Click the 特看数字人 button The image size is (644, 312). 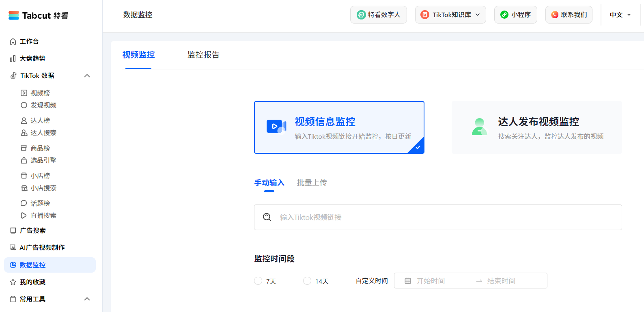(x=379, y=15)
